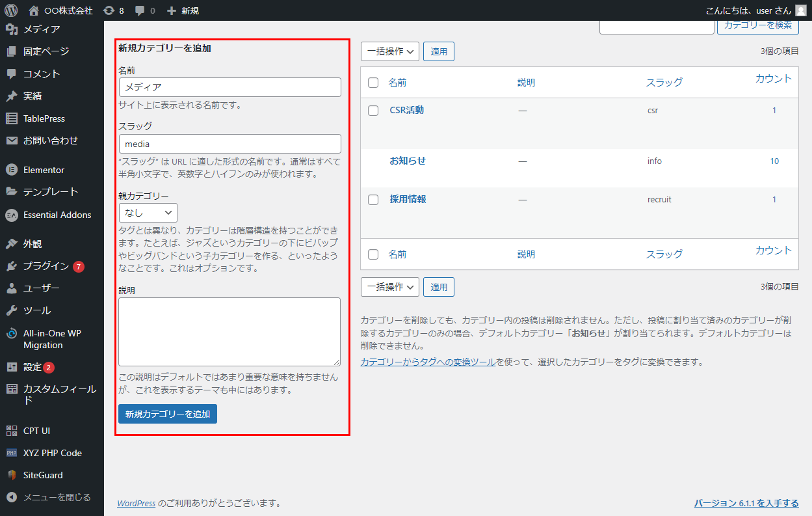The height and width of the screenshot is (516, 812).
Task: Click the user avatar in the top right
Action: (x=800, y=10)
